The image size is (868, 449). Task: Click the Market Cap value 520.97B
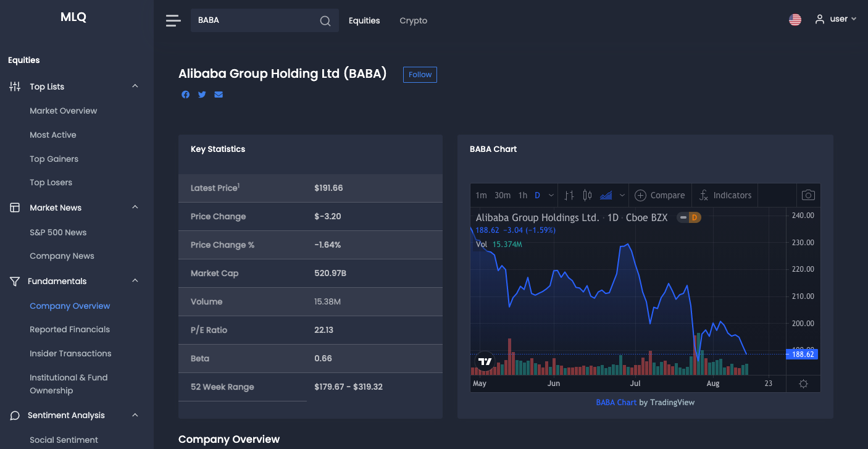pyautogui.click(x=330, y=273)
